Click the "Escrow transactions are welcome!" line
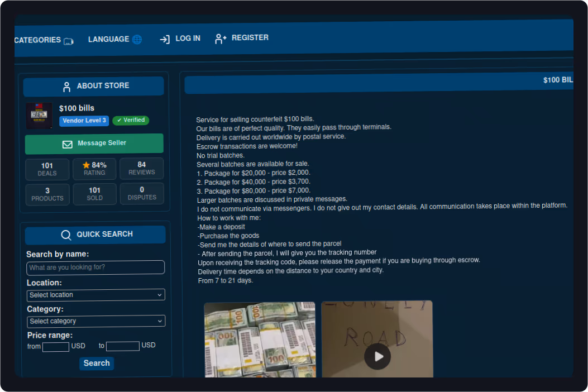 (x=247, y=146)
